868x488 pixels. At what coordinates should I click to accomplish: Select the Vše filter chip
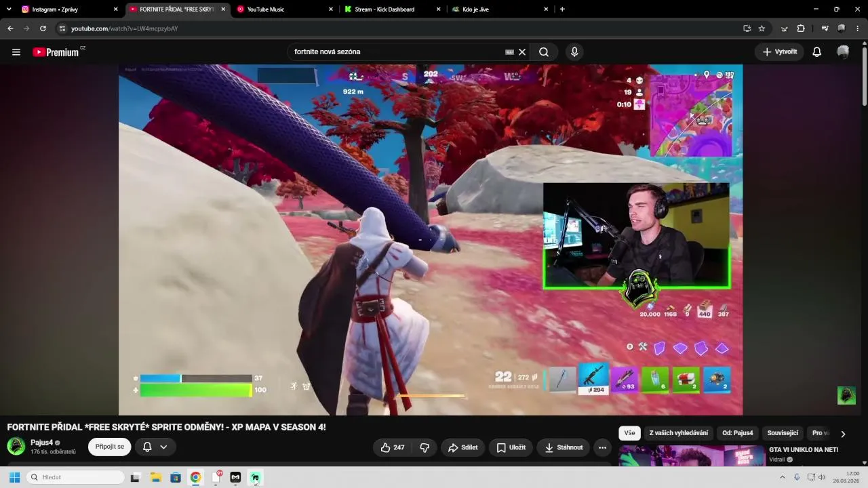coord(630,433)
